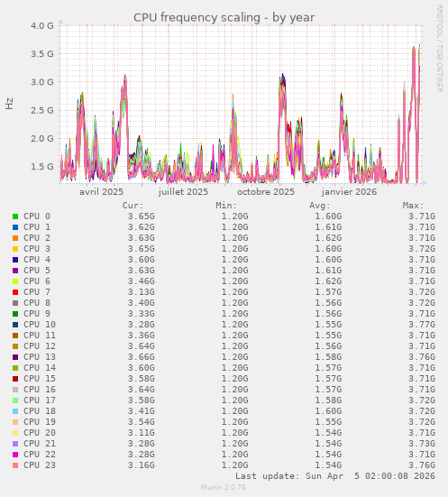Click the '4.0 G' y-axis label

(42, 25)
